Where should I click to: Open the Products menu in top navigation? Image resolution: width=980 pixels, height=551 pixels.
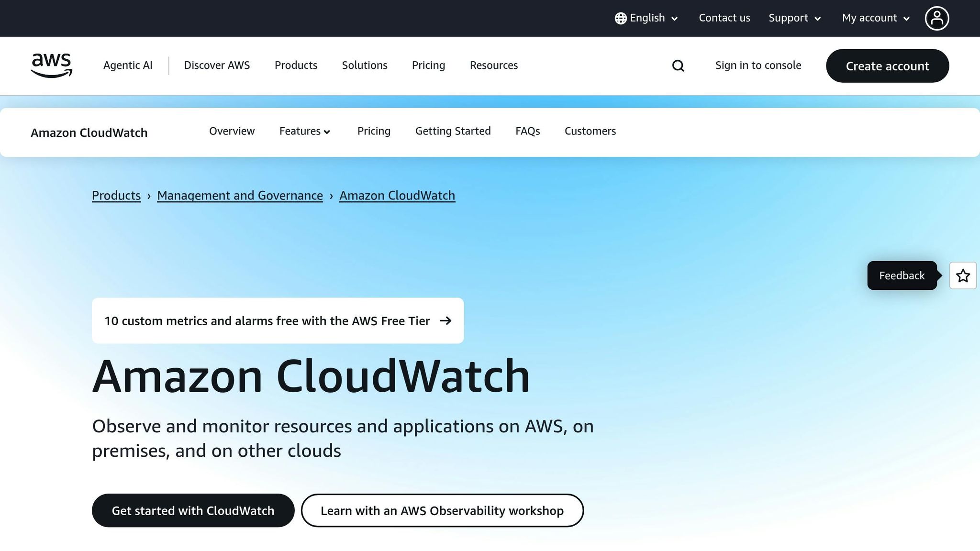[296, 65]
